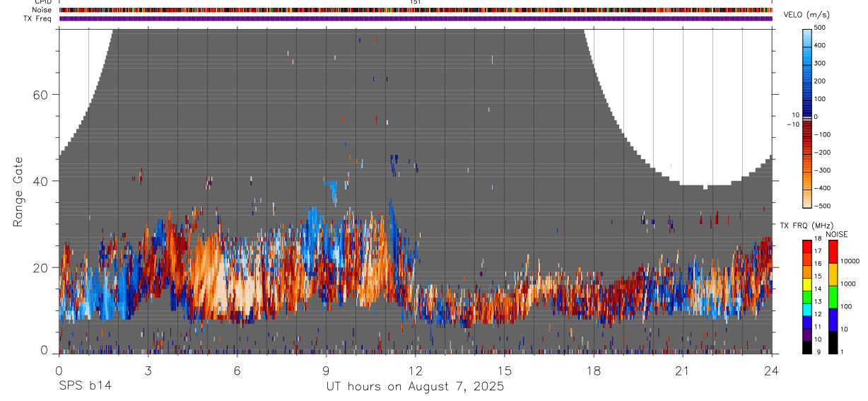Click the blue NOISE legend segment above 10
Image resolution: width=868 pixels, height=401 pixels.
pos(833,320)
